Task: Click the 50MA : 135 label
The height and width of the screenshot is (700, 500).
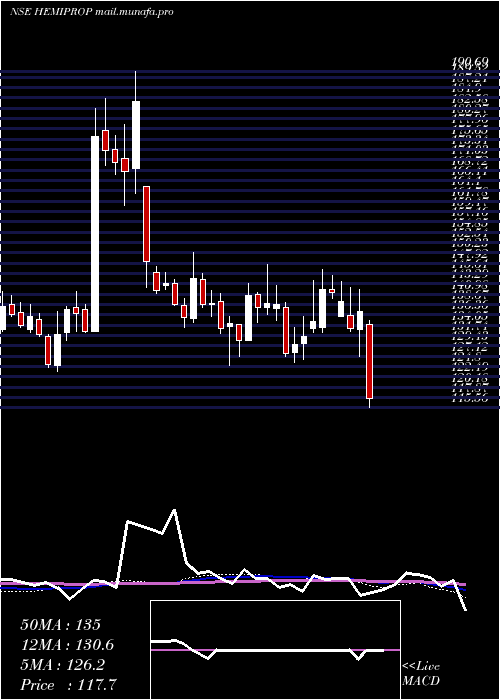Action: (x=61, y=625)
